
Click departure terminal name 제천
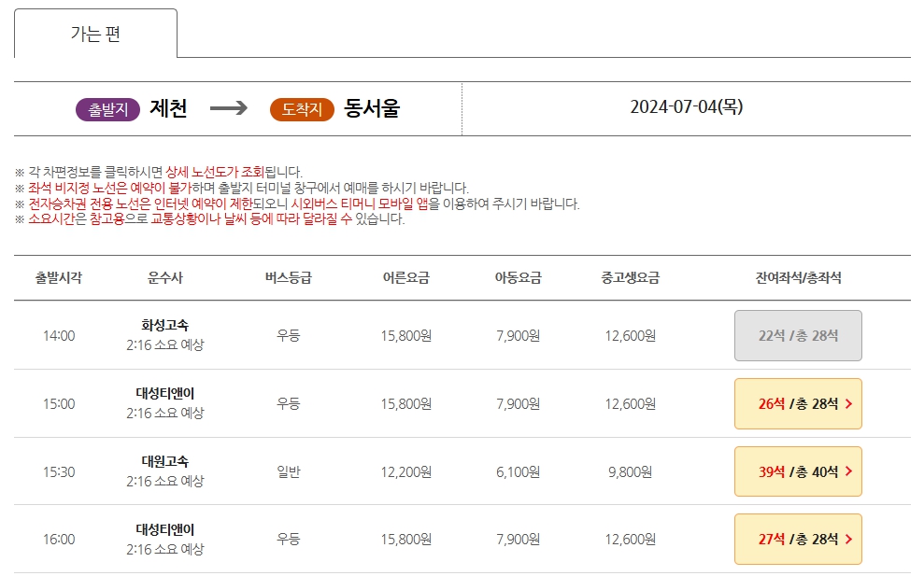pos(168,108)
